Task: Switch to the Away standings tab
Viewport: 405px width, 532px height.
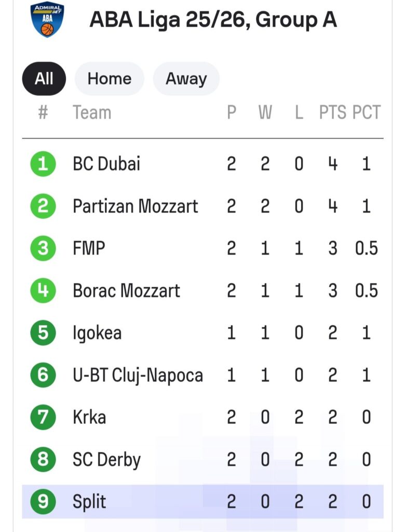Action: (186, 78)
